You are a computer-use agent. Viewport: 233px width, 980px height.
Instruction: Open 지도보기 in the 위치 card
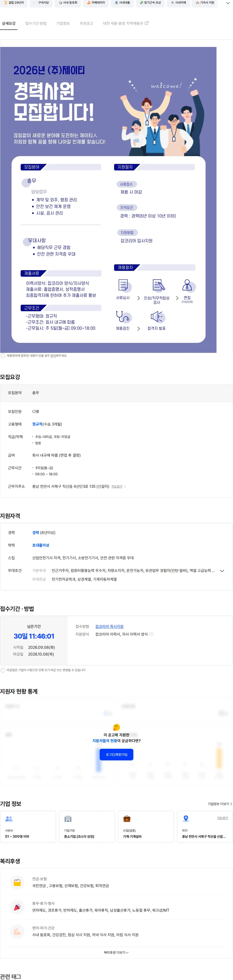point(222,818)
